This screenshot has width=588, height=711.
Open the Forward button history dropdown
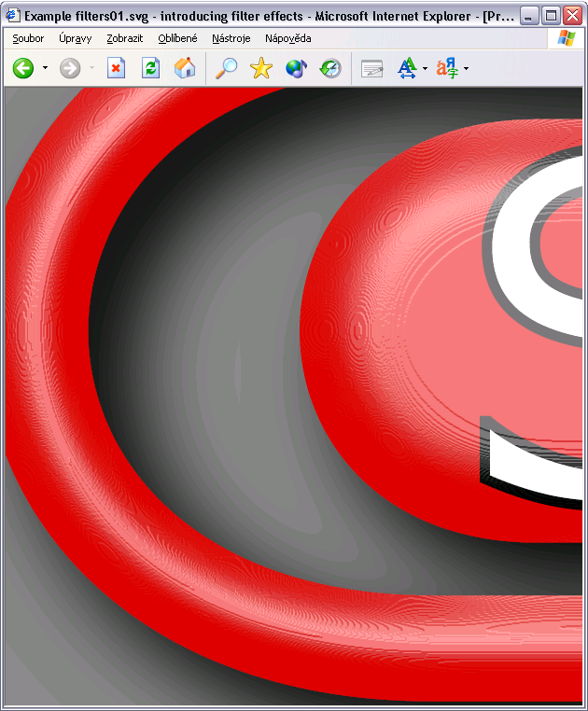(92, 68)
